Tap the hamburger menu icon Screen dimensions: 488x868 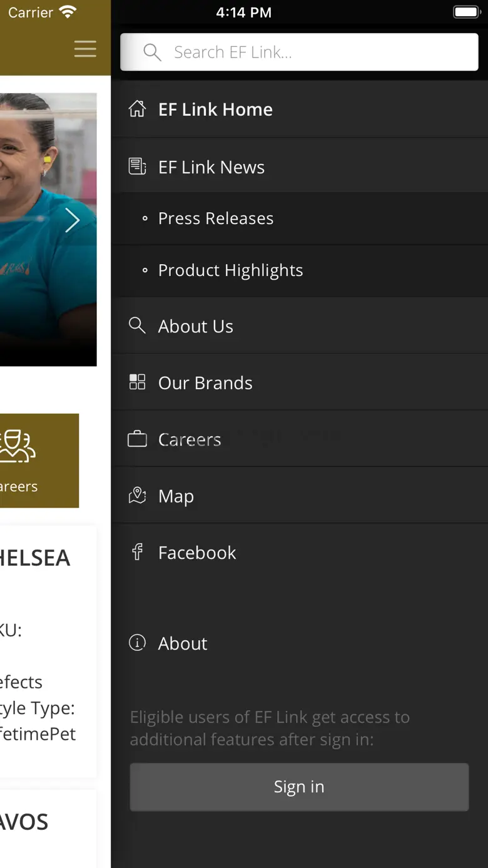pos(85,49)
